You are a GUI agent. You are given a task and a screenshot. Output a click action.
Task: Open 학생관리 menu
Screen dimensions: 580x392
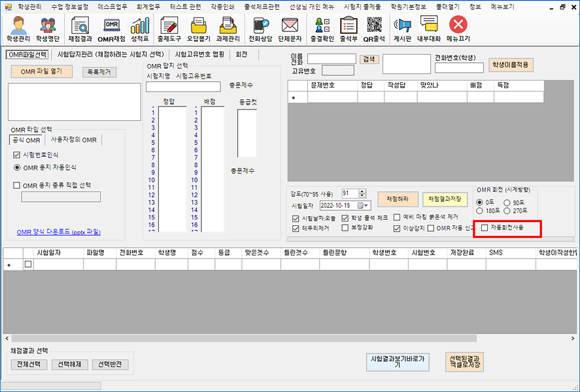[x=29, y=7]
